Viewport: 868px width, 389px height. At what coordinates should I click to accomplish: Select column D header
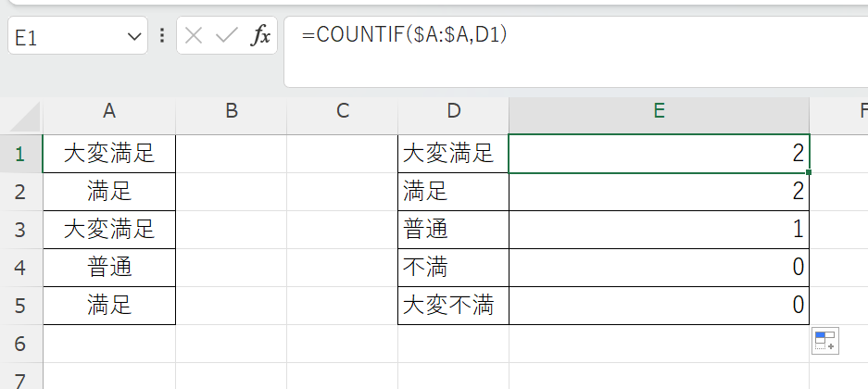(453, 112)
